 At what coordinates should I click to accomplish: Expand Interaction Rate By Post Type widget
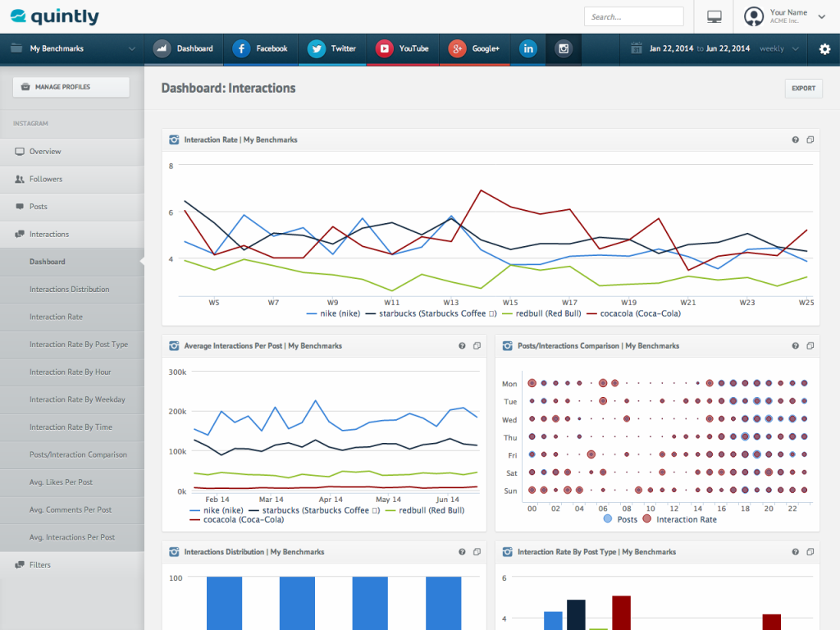pos(810,552)
